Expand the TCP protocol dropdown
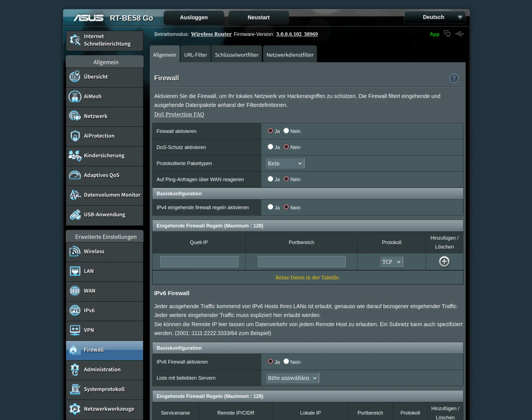This screenshot has height=420, width=532. click(391, 262)
